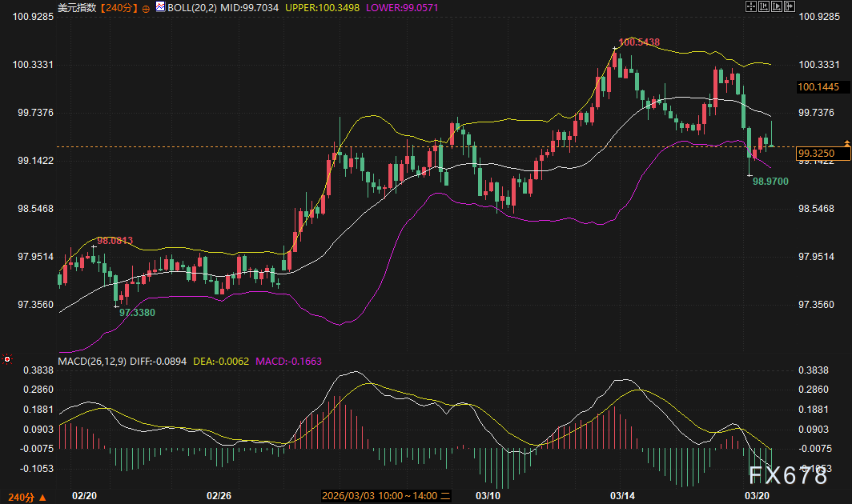Click the export arrow panel icon

click(x=790, y=6)
